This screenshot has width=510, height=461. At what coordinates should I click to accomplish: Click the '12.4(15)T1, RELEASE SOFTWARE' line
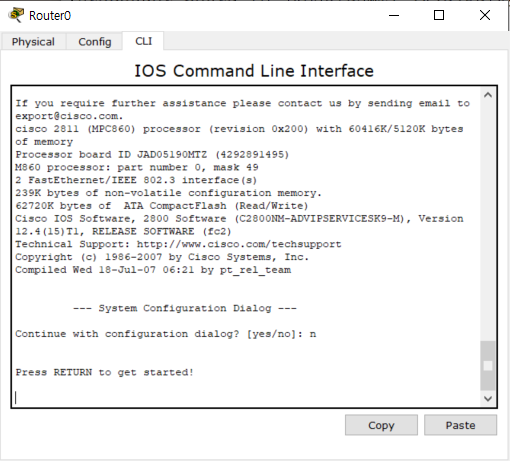click(x=123, y=231)
